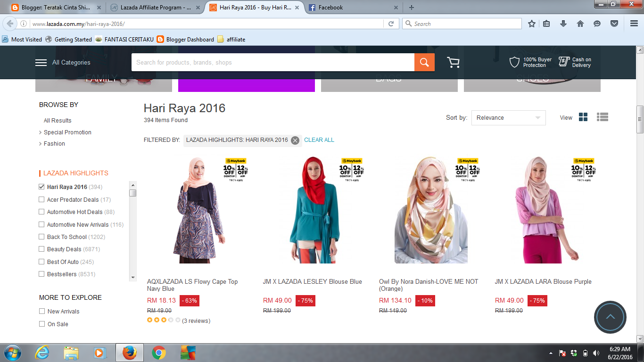Click the Cash on Delivery icon
Viewport: 644px width, 362px height.
pos(564,62)
